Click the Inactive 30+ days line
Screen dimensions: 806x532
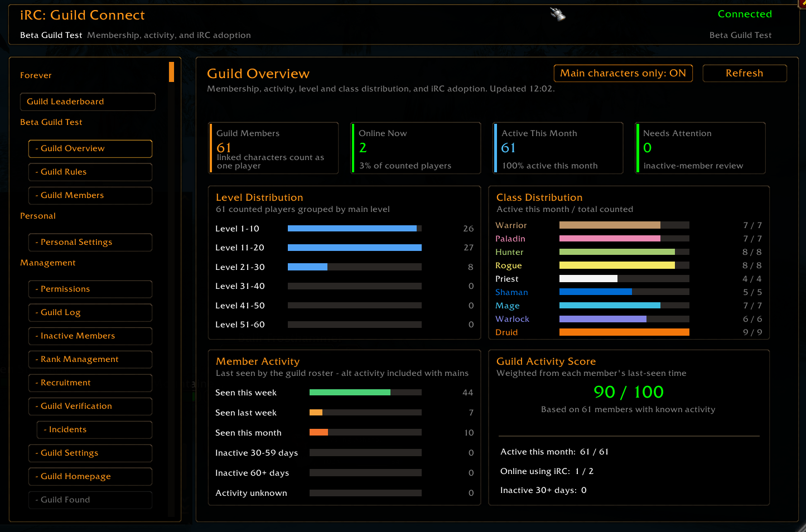click(543, 490)
